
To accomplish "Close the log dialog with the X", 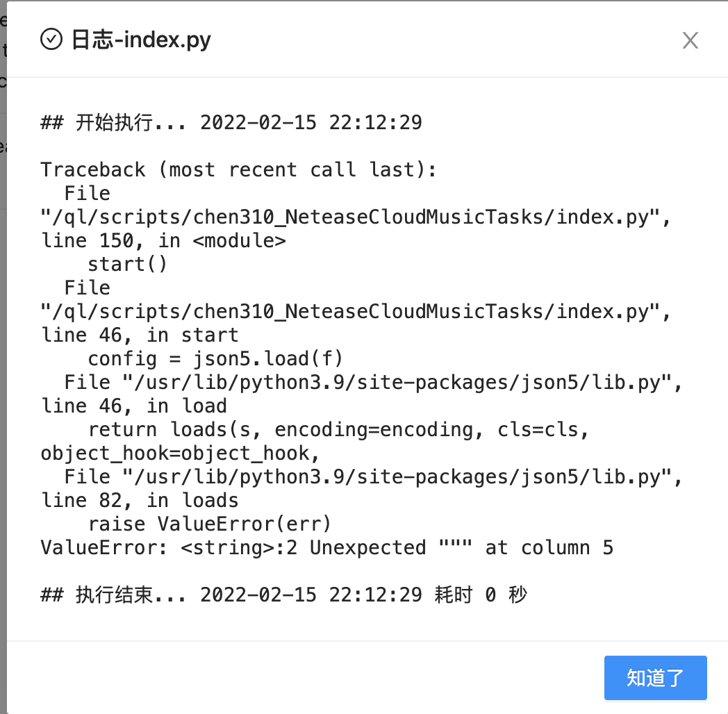I will tap(690, 40).
